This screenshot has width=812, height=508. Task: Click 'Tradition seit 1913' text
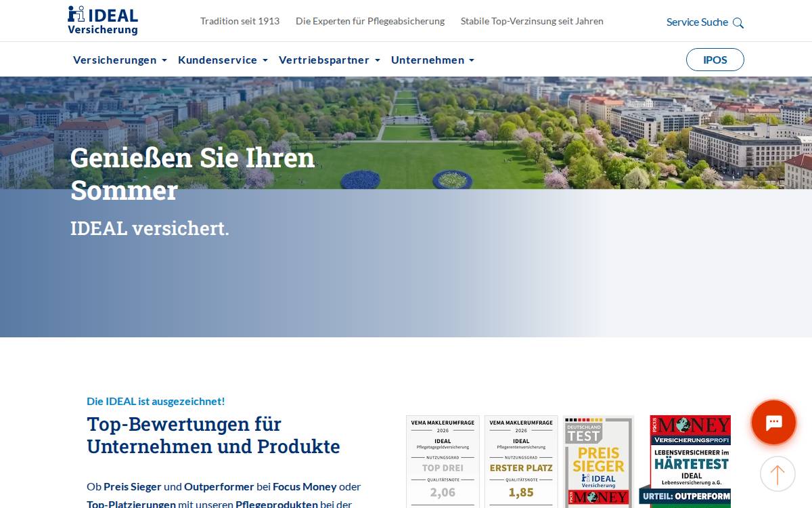tap(240, 21)
